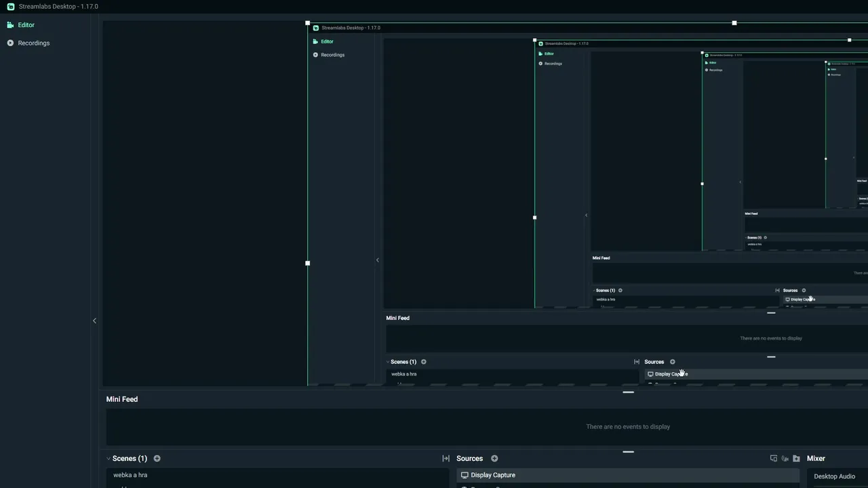Click the Desktop Audio mixer entry
This screenshot has height=488, width=868.
[x=834, y=476]
